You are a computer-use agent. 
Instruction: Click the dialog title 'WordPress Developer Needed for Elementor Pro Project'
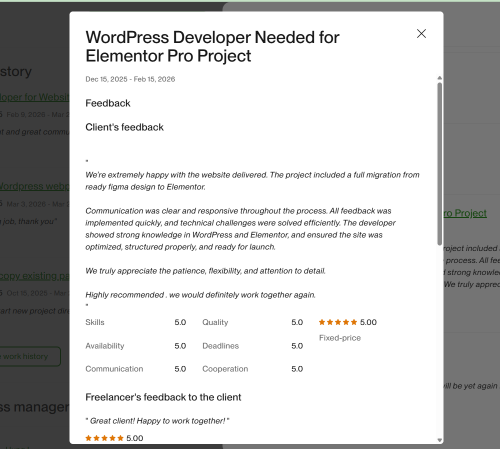pyautogui.click(x=212, y=46)
